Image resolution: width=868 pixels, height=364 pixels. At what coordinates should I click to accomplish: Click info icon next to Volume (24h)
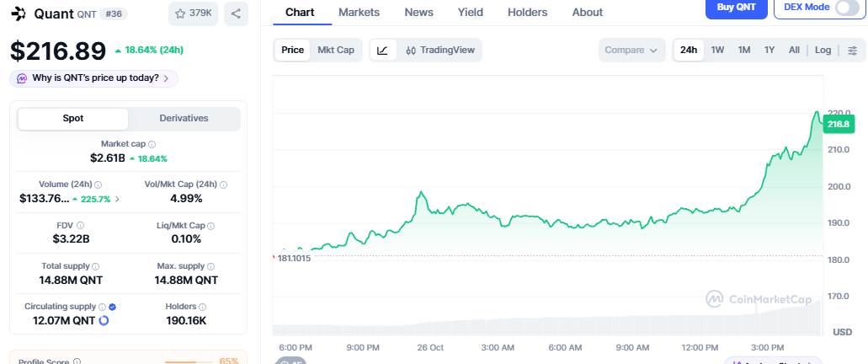98,185
